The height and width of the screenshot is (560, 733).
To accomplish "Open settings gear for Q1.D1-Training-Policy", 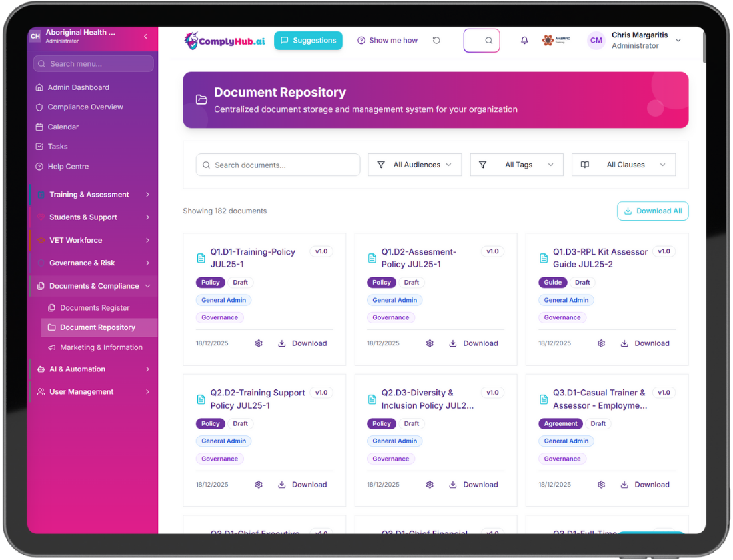I will point(259,343).
